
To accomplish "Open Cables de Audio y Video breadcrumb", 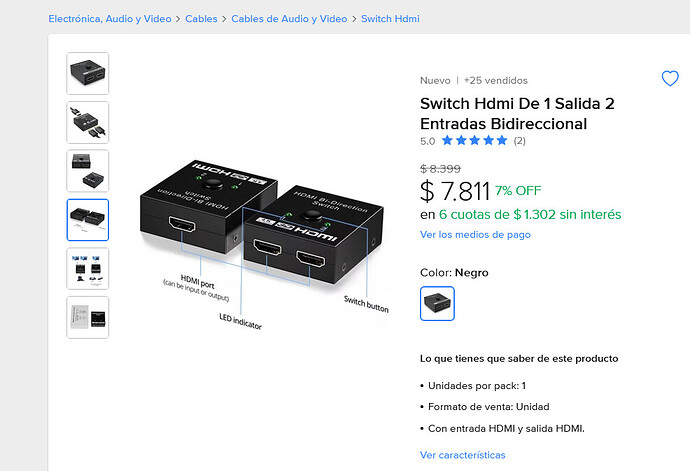I will click(289, 19).
